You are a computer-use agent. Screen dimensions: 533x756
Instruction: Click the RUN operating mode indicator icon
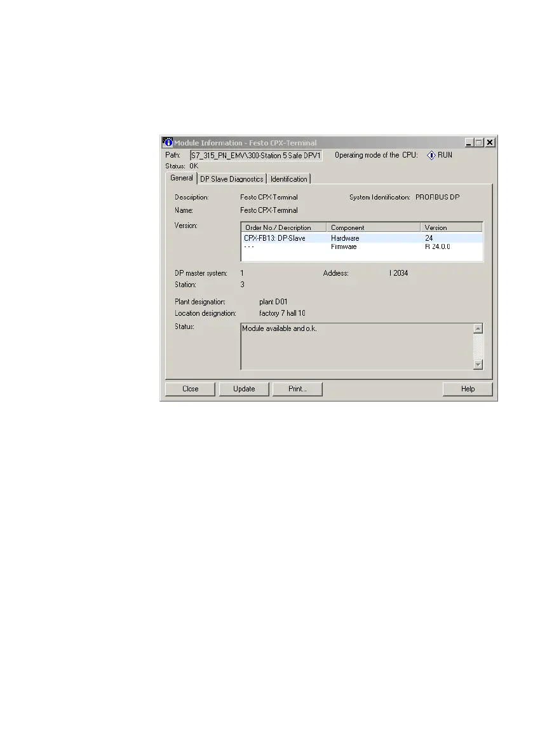click(431, 155)
